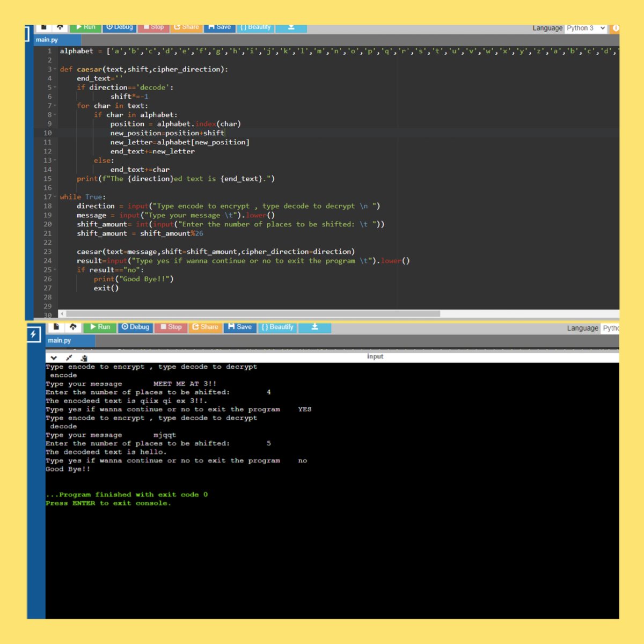Expand the console with the resize arrows icon
The image size is (644, 644).
[x=69, y=357]
